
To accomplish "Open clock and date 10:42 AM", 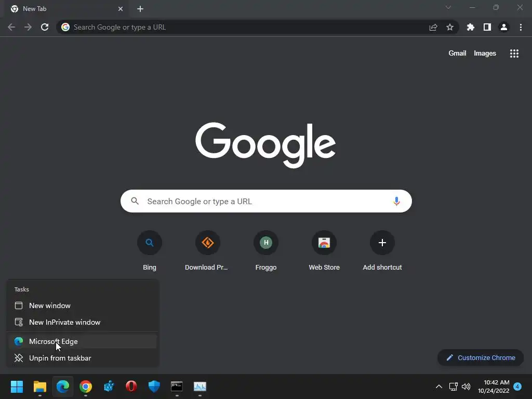I will pyautogui.click(x=494, y=387).
